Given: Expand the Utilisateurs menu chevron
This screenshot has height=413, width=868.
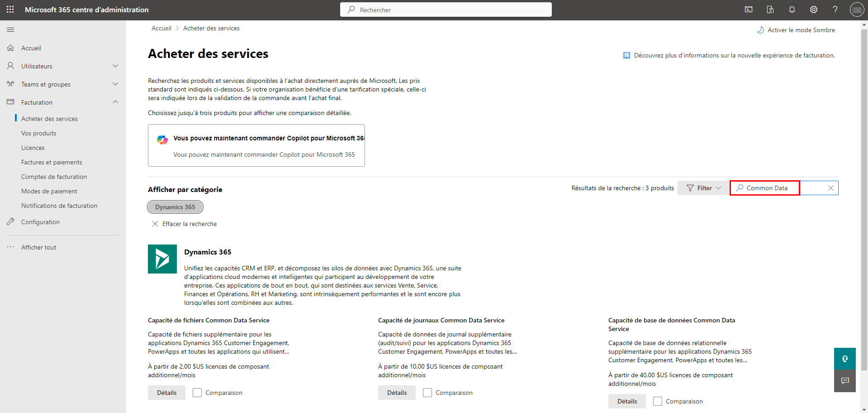Looking at the screenshot, I should pyautogui.click(x=115, y=66).
